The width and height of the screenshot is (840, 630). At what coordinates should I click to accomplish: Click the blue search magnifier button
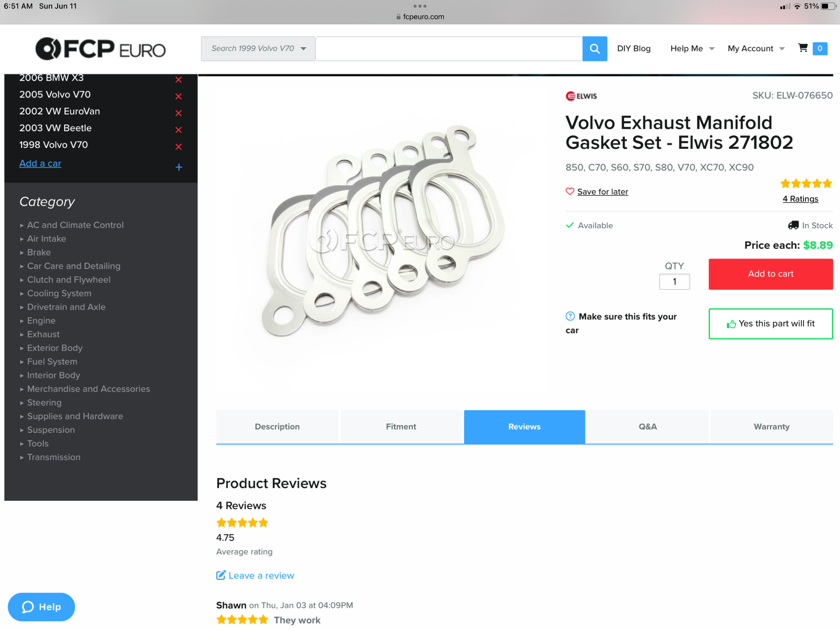coord(594,49)
